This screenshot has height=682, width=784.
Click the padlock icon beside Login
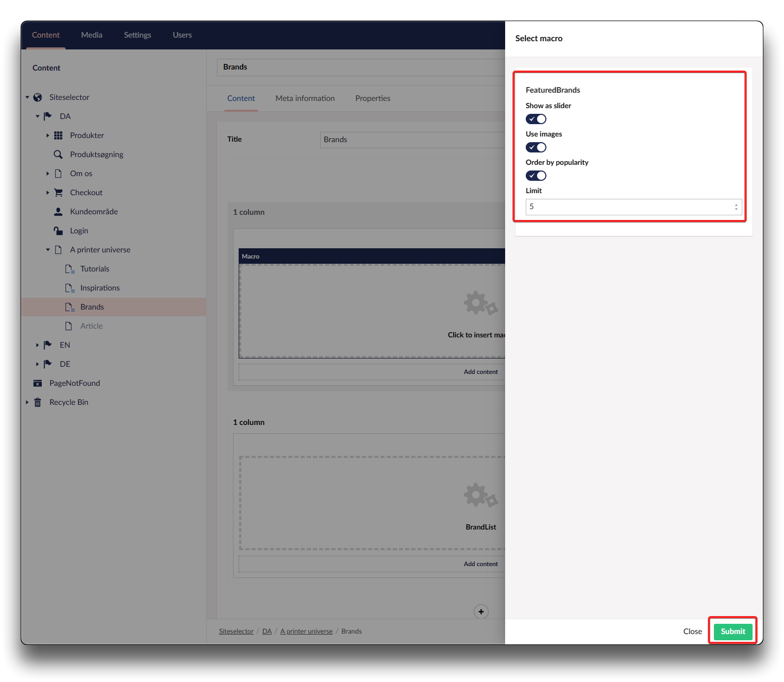click(58, 231)
